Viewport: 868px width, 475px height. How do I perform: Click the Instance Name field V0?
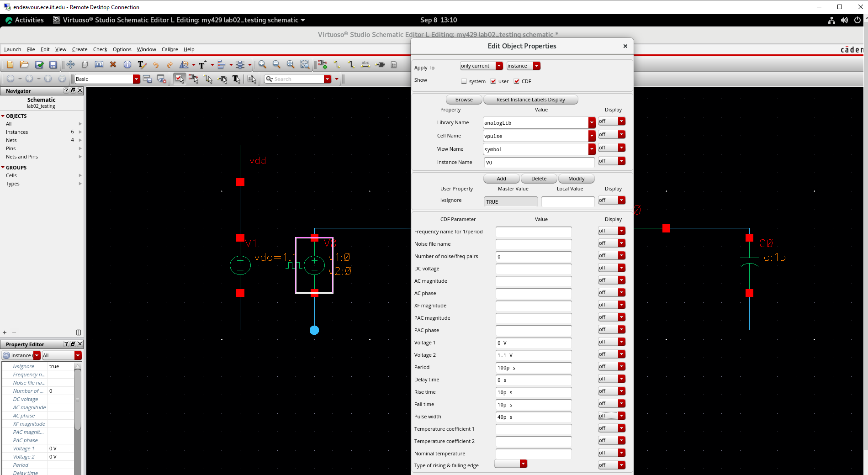(x=539, y=162)
